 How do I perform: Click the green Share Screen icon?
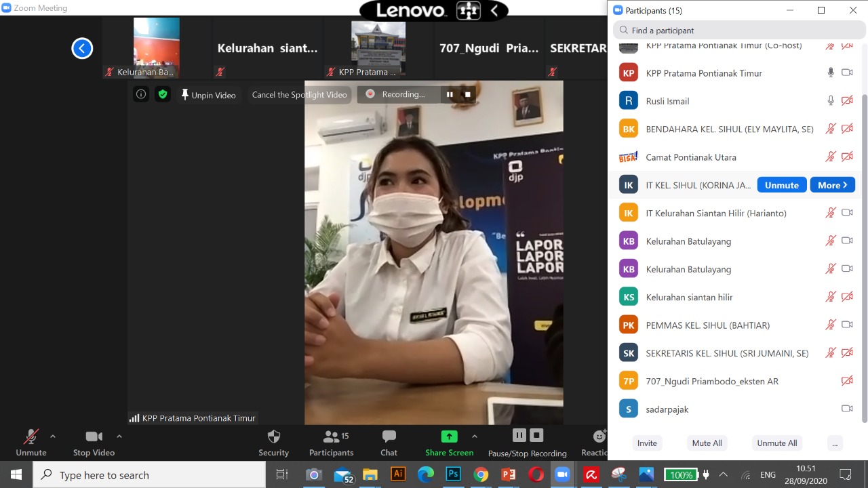point(449,436)
